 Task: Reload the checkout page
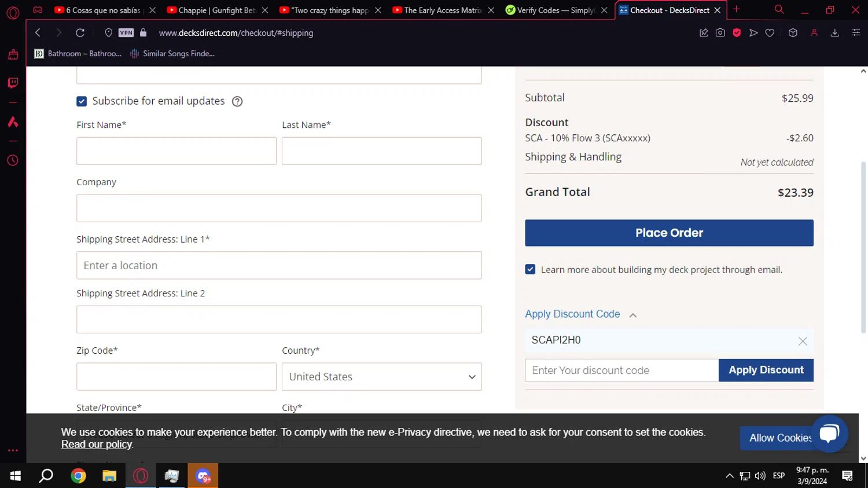(80, 33)
